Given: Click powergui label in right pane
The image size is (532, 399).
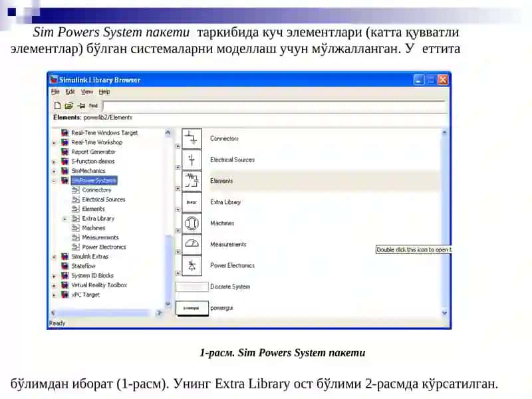Looking at the screenshot, I should tap(221, 308).
